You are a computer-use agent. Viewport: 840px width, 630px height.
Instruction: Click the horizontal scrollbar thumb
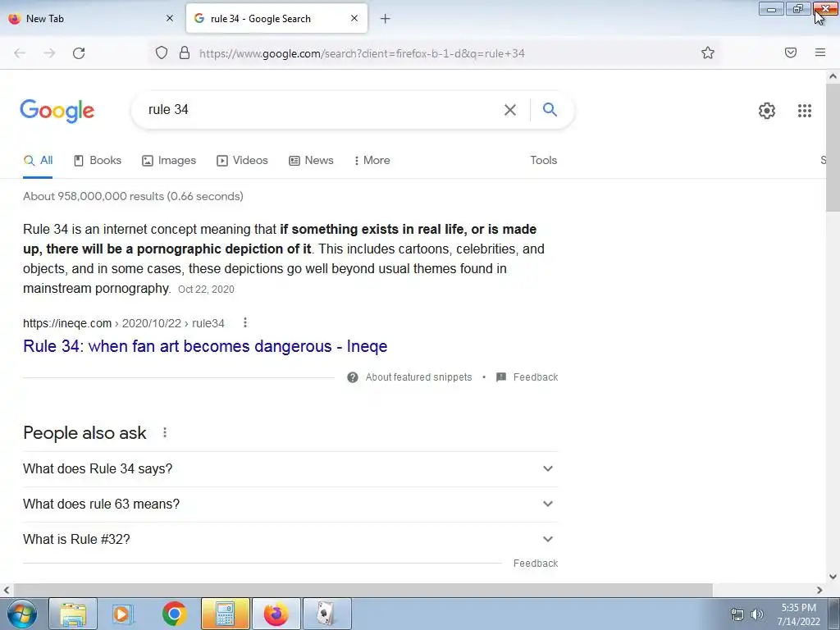pyautogui.click(x=362, y=590)
